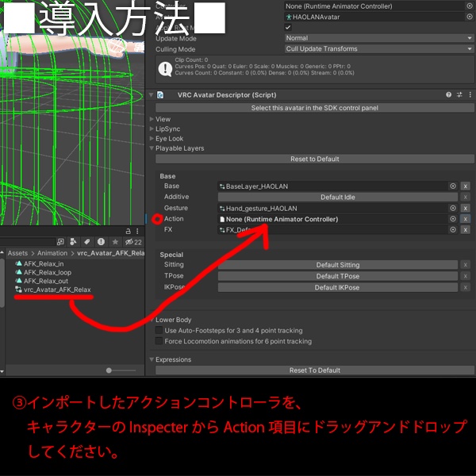
Task: Click Select this avatar in the SDK control panel
Action: pyautogui.click(x=314, y=108)
